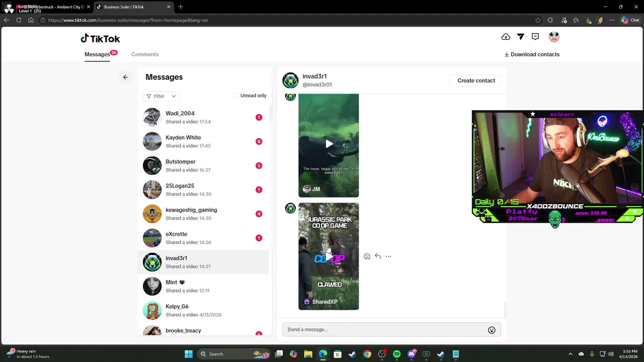Switch to the Comments tab
This screenshot has height=362, width=644.
145,54
